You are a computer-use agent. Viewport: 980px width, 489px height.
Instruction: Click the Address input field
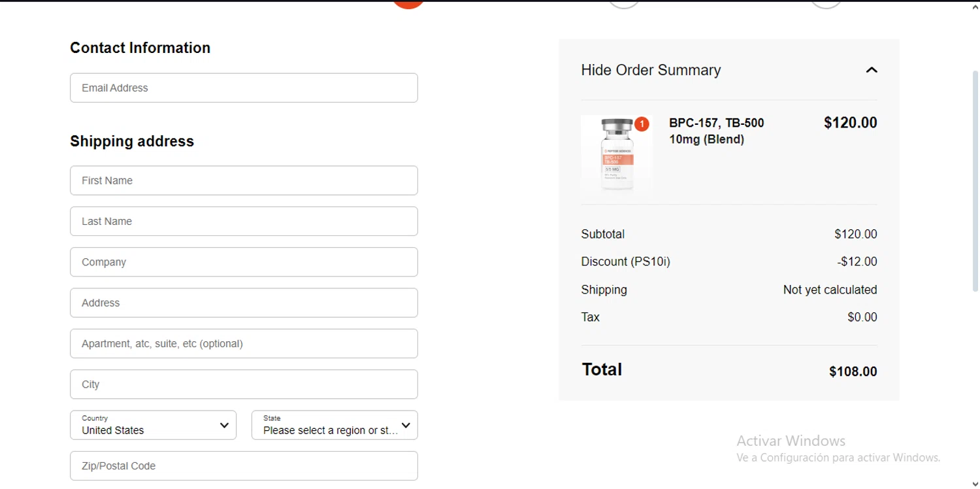coord(244,303)
